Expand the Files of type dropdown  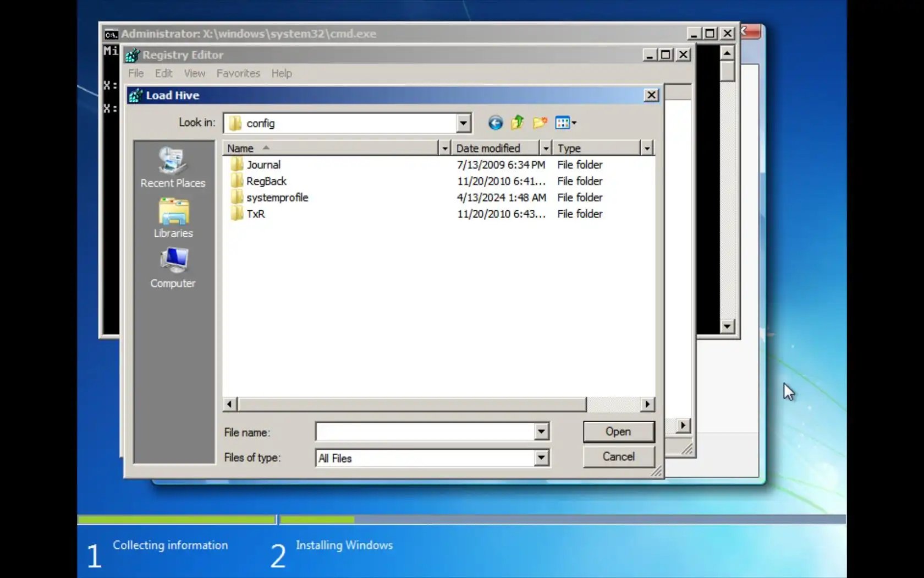541,457
